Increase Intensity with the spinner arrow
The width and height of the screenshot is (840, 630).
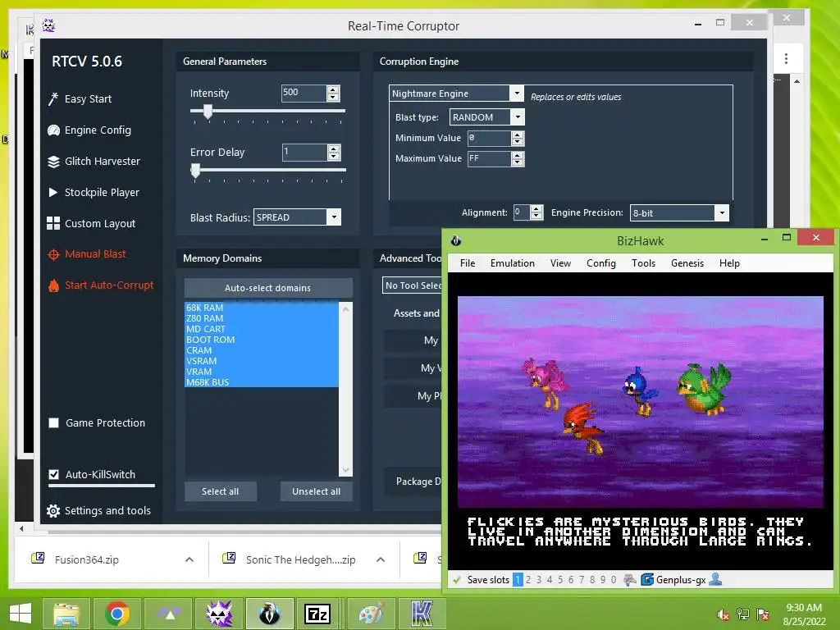click(x=333, y=89)
